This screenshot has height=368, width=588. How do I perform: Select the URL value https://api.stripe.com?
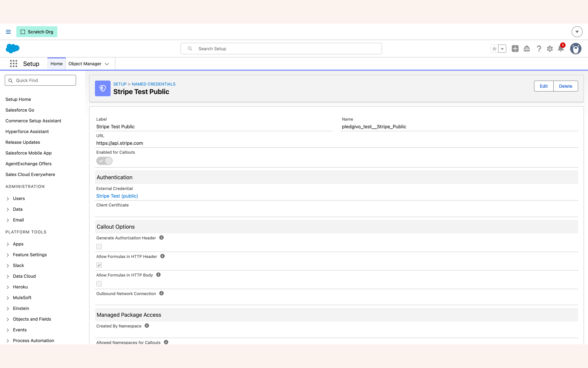(120, 143)
